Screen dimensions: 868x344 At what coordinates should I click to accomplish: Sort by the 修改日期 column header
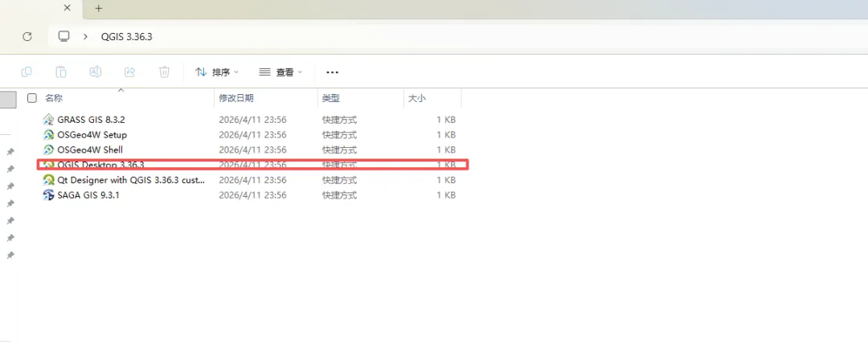click(236, 98)
